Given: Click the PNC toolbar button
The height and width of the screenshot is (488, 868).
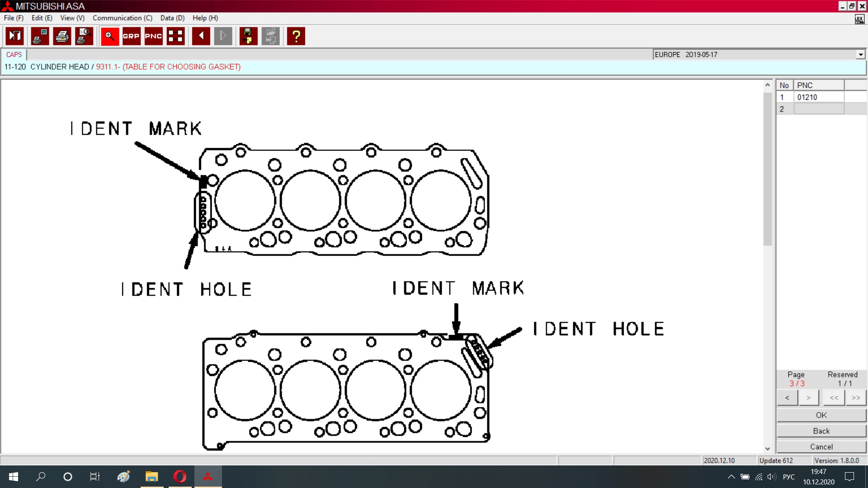Looking at the screenshot, I should coord(153,36).
